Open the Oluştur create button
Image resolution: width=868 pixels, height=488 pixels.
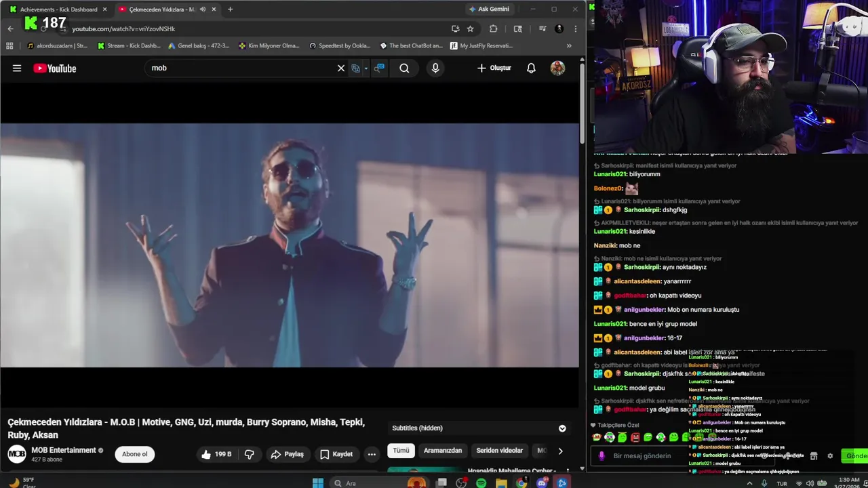tap(494, 68)
